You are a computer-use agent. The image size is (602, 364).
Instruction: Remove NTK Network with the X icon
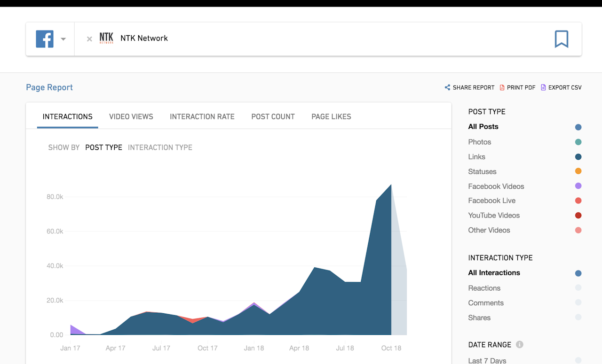click(x=89, y=39)
